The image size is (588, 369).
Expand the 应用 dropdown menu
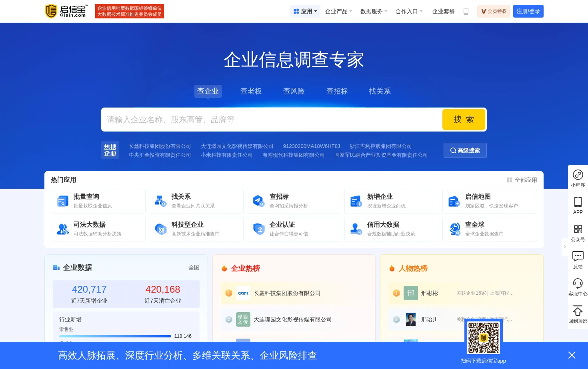click(x=305, y=11)
